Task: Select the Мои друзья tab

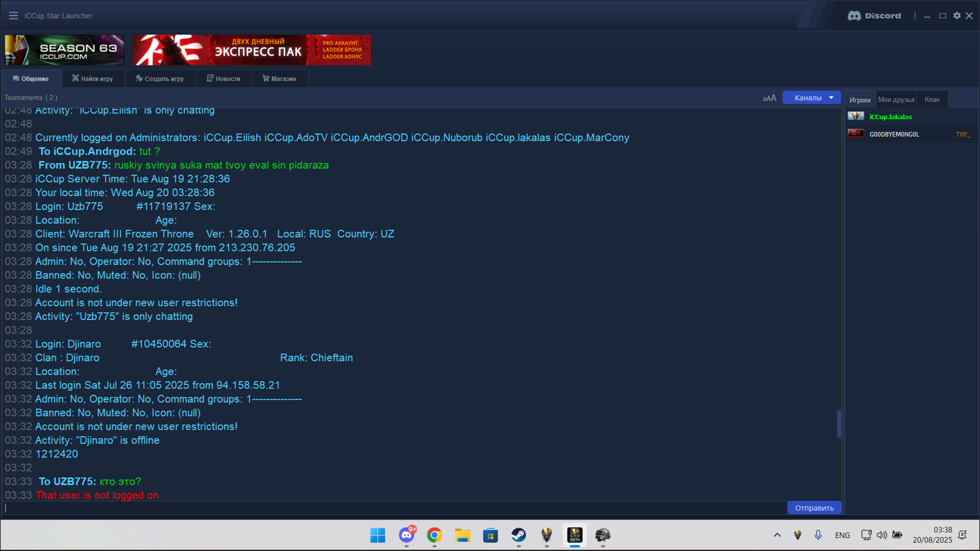Action: pyautogui.click(x=896, y=100)
